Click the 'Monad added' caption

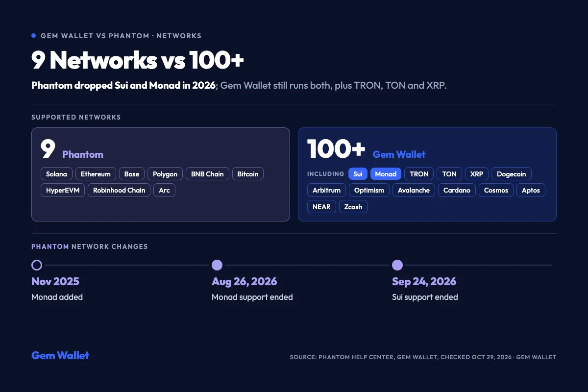tap(57, 297)
